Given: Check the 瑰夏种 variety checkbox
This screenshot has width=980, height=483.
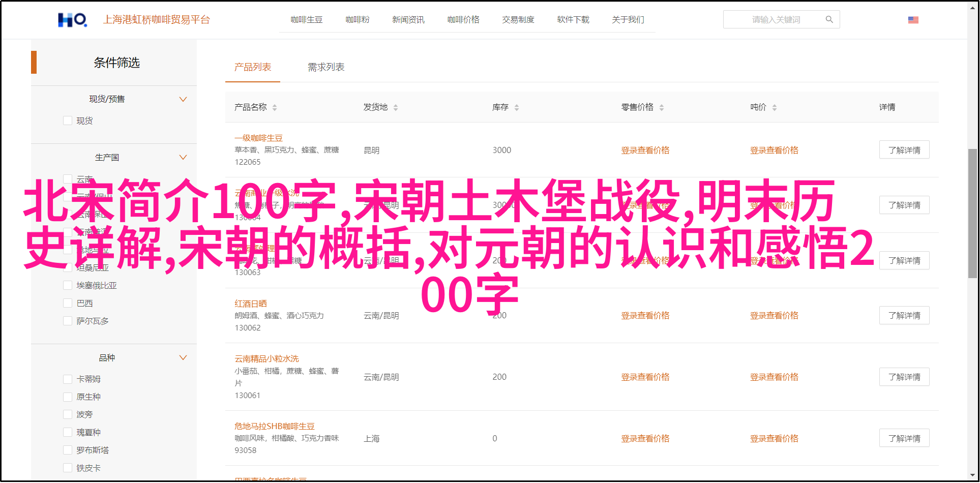Looking at the screenshot, I should point(68,432).
